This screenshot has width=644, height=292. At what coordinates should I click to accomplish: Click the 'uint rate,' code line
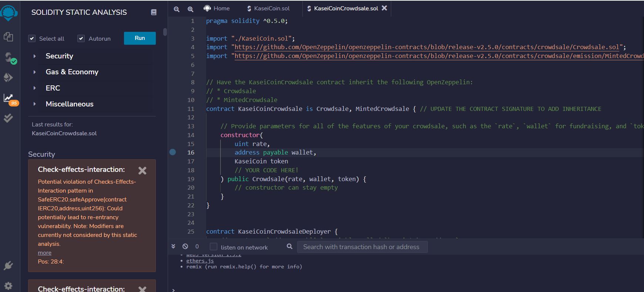[252, 144]
